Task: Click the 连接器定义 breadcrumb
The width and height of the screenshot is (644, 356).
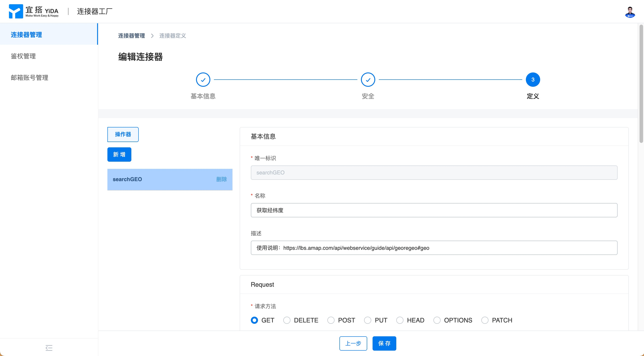Action: pyautogui.click(x=173, y=36)
